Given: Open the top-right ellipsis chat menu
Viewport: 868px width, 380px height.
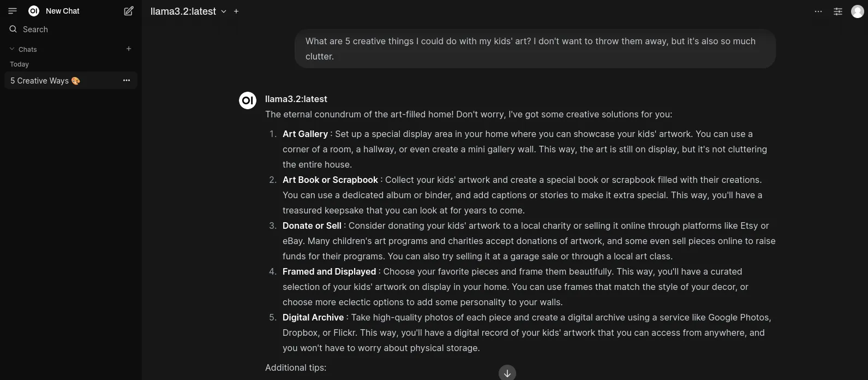Looking at the screenshot, I should (x=818, y=11).
